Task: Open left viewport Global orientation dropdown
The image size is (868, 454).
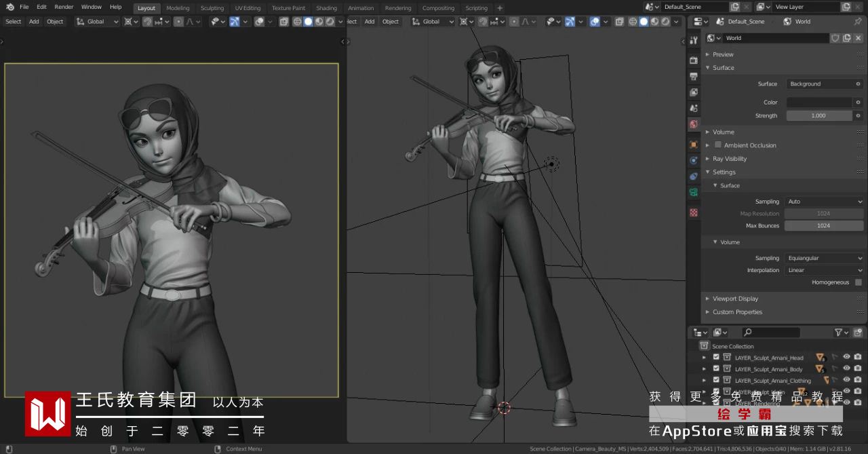Action: tap(97, 21)
